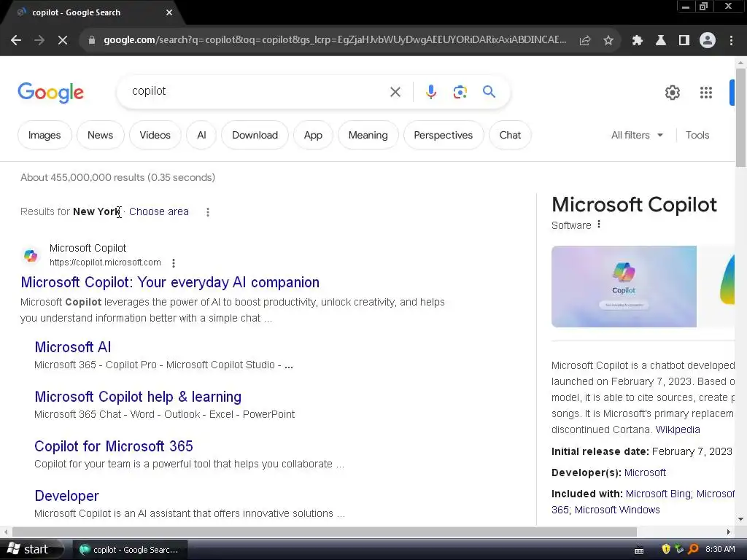Viewport: 747px width, 560px height.
Task: Bookmark this page with the star icon
Action: coord(608,41)
